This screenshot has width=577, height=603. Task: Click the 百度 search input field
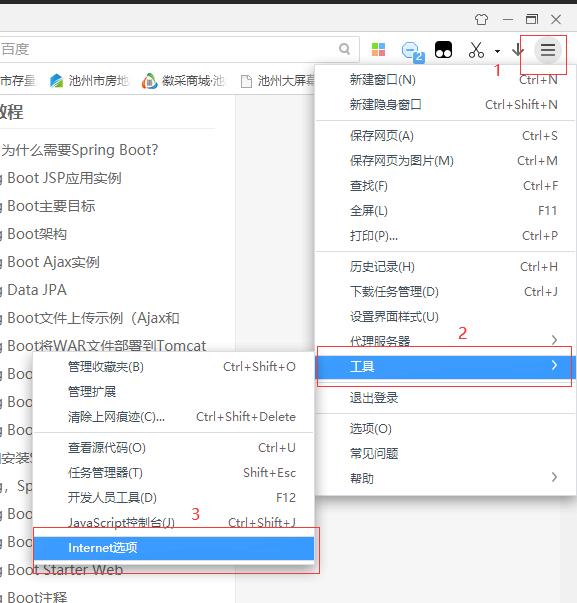tap(167, 49)
